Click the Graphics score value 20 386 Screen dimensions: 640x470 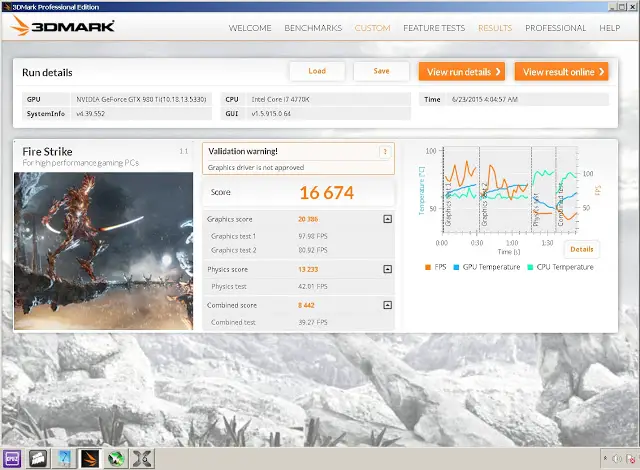point(308,219)
